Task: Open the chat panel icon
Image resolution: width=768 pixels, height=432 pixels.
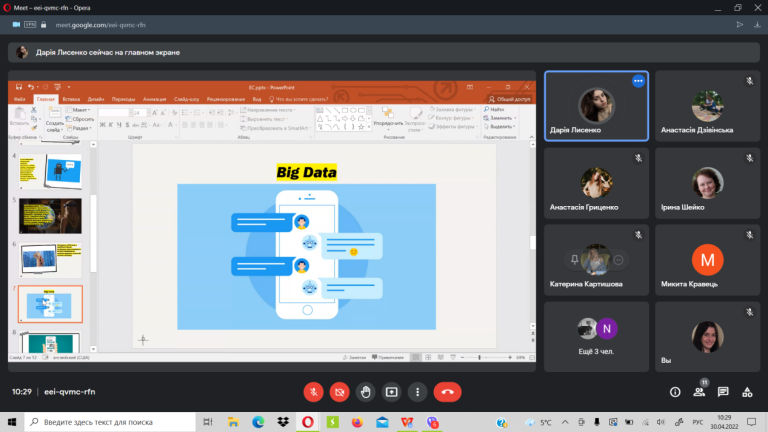Action: pos(723,392)
